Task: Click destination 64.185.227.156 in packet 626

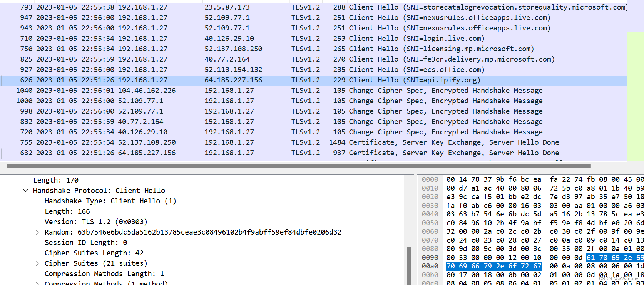Action: 233,80
